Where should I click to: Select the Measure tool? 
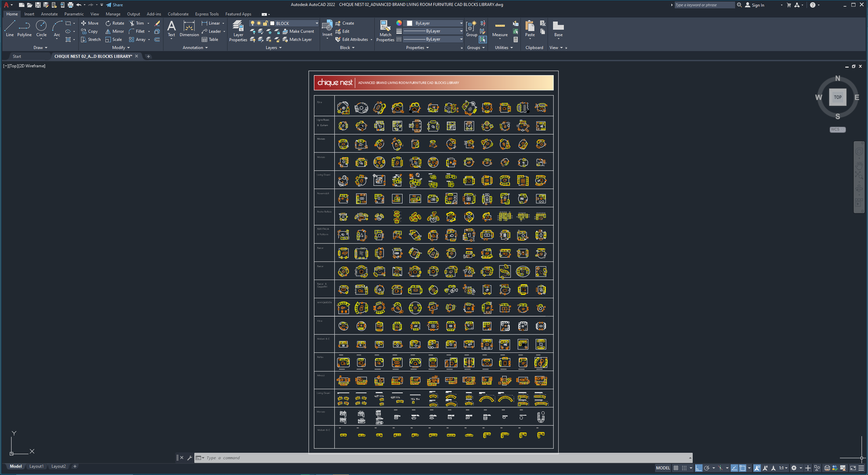pyautogui.click(x=499, y=29)
